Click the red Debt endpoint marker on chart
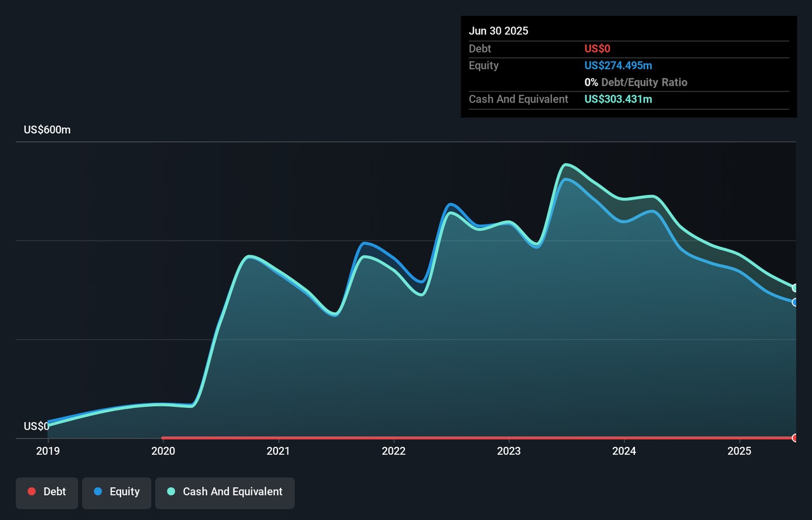Image resolution: width=812 pixels, height=520 pixels. pyautogui.click(x=795, y=438)
